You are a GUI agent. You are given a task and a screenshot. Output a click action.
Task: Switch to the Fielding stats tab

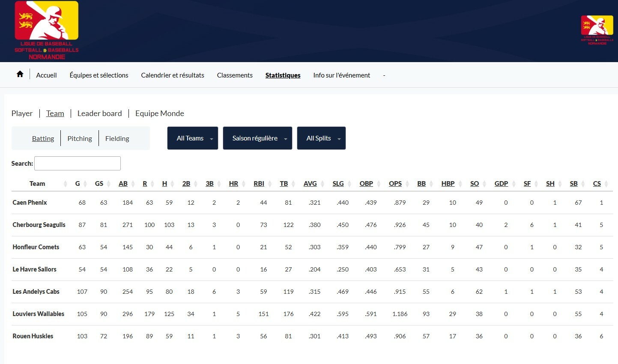click(117, 139)
